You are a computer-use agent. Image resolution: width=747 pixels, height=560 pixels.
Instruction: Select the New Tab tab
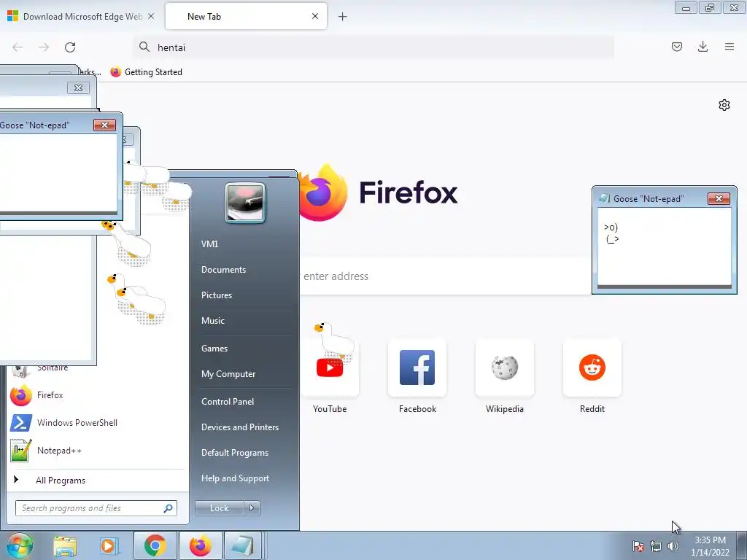[246, 17]
